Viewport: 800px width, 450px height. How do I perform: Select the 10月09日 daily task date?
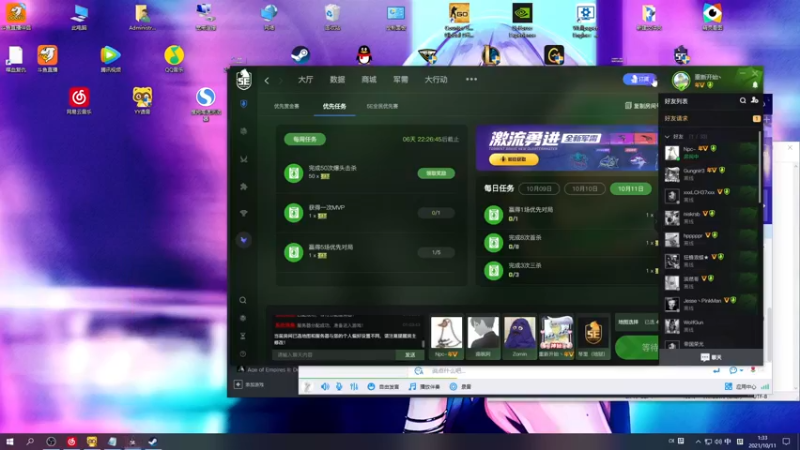pos(539,189)
